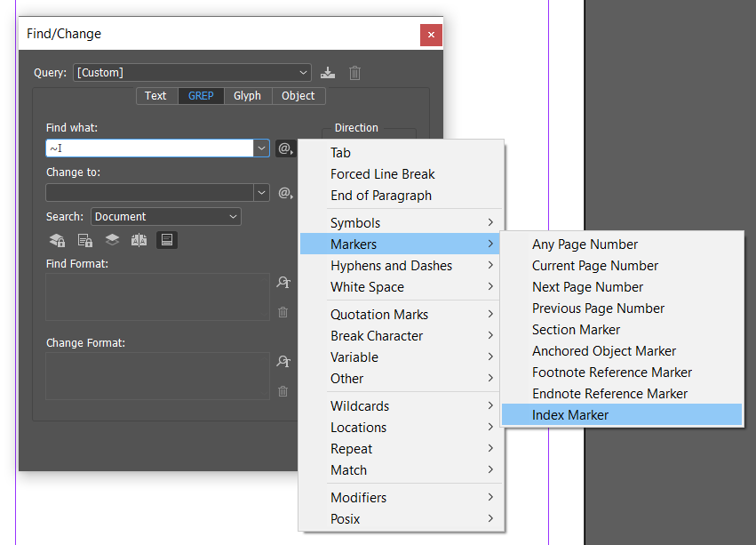Screen dimensions: 756x545
Task: Expand the Match submenu
Action: pyautogui.click(x=402, y=469)
